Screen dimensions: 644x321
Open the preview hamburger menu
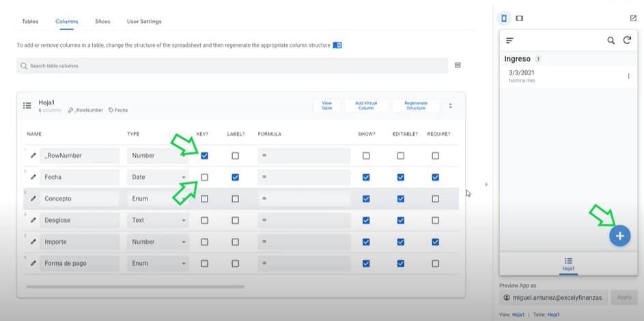[509, 40]
